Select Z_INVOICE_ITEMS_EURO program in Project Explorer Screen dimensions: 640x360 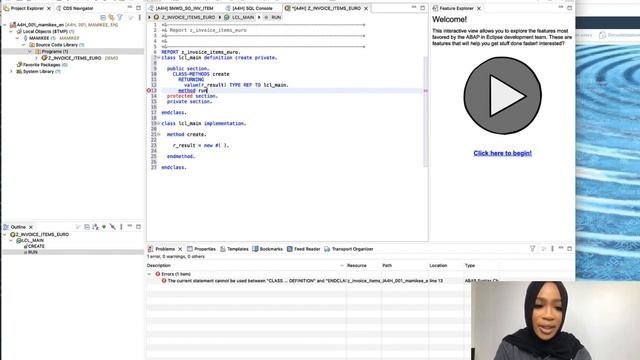[x=74, y=58]
